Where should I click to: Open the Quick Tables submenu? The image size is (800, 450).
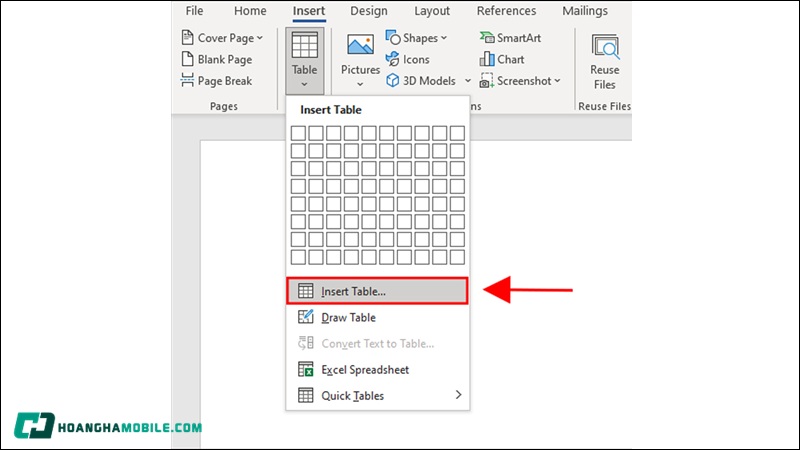coord(378,395)
